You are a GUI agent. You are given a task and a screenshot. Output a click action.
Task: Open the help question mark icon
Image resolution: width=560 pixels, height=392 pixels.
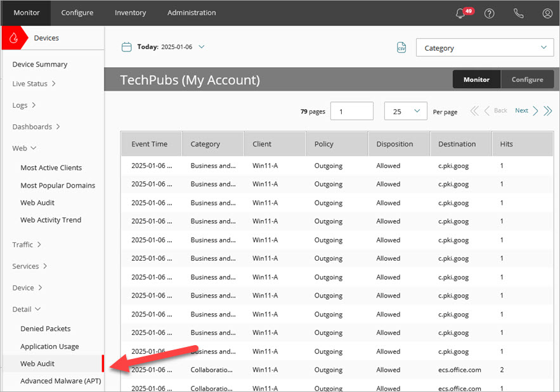pos(489,13)
